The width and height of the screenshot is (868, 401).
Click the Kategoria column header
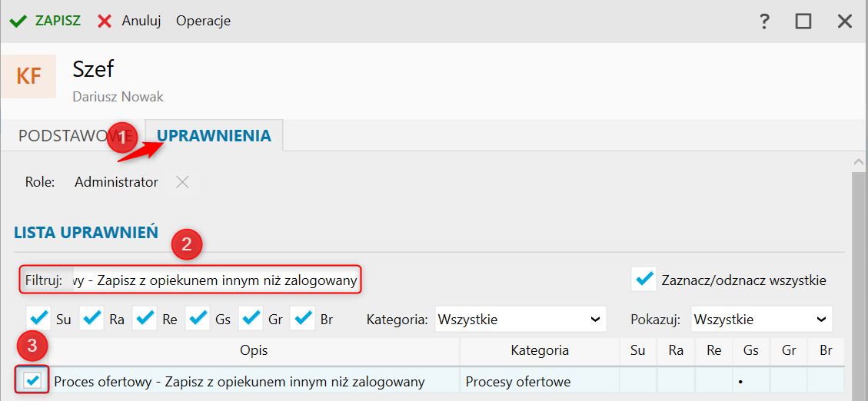(x=539, y=351)
